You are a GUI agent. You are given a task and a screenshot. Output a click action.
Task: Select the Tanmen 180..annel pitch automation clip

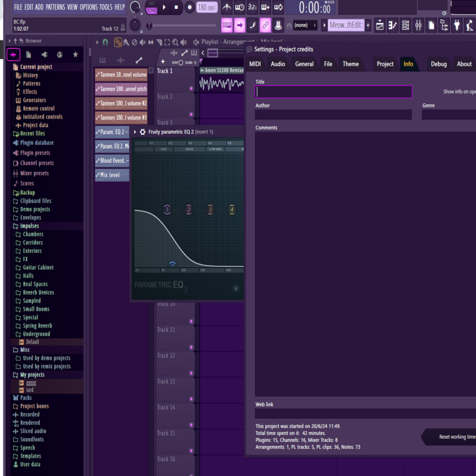click(121, 89)
